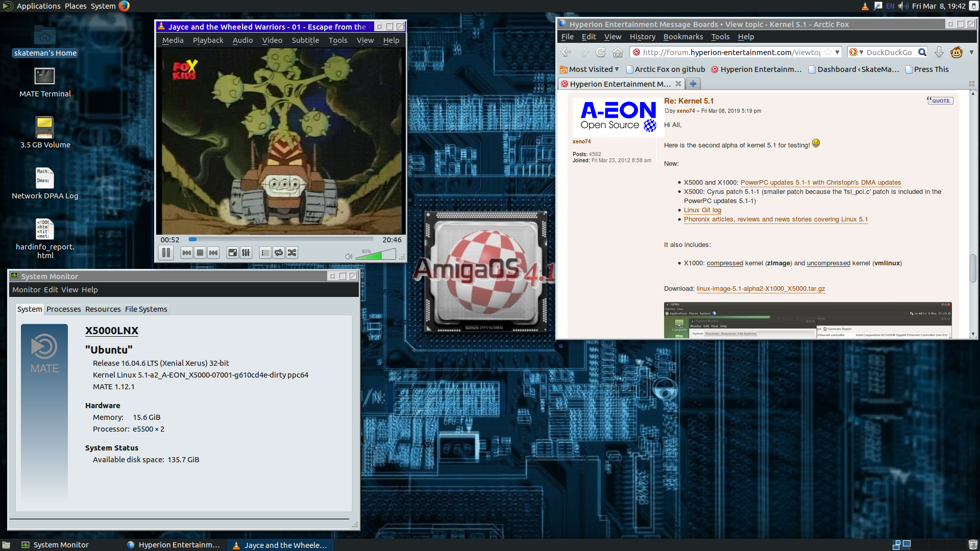Open VLC Audio menu

tap(242, 40)
